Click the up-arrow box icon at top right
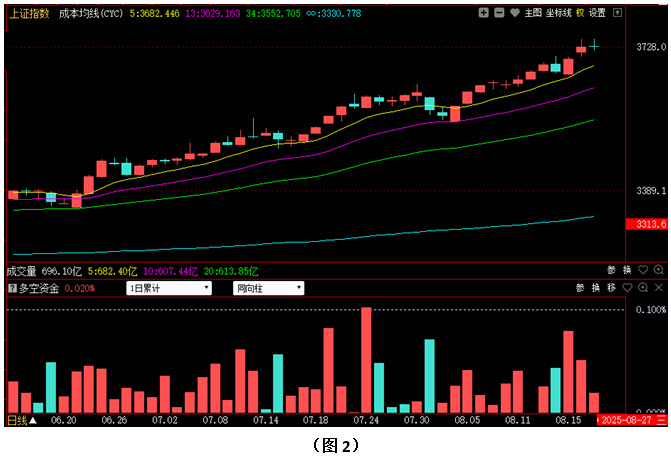 click(617, 13)
